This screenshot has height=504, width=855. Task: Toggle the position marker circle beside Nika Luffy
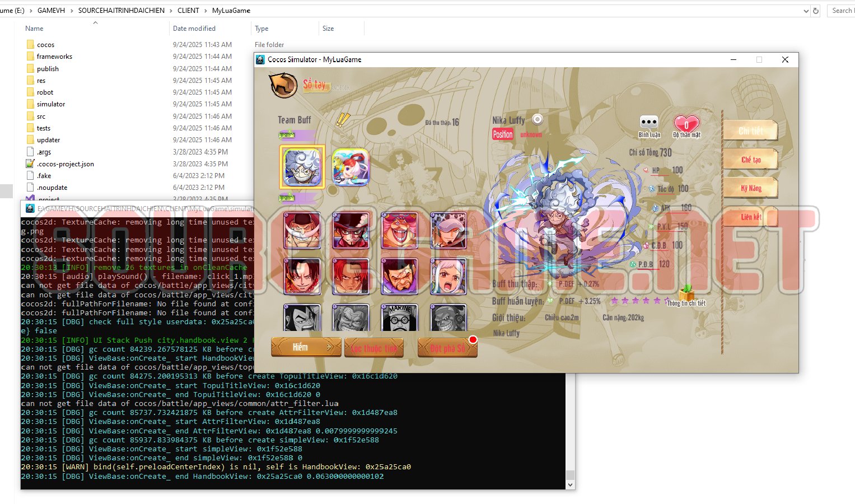pyautogui.click(x=536, y=119)
